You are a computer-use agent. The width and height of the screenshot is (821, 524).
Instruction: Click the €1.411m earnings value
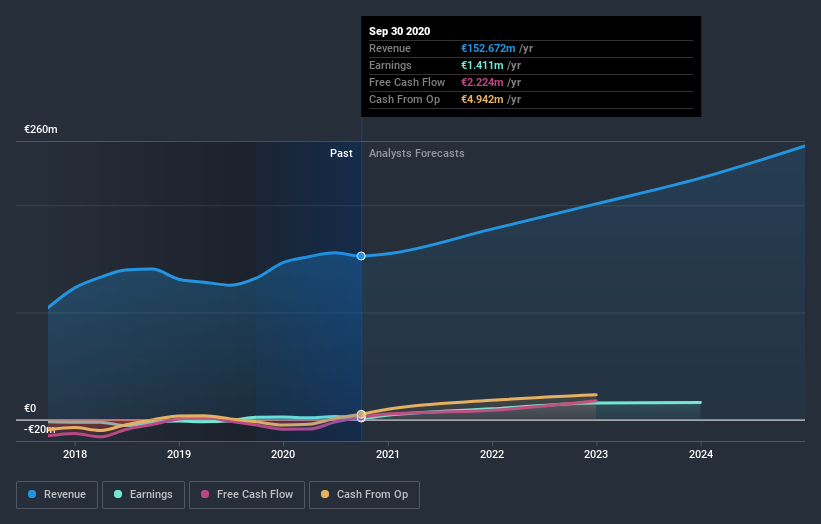point(482,65)
